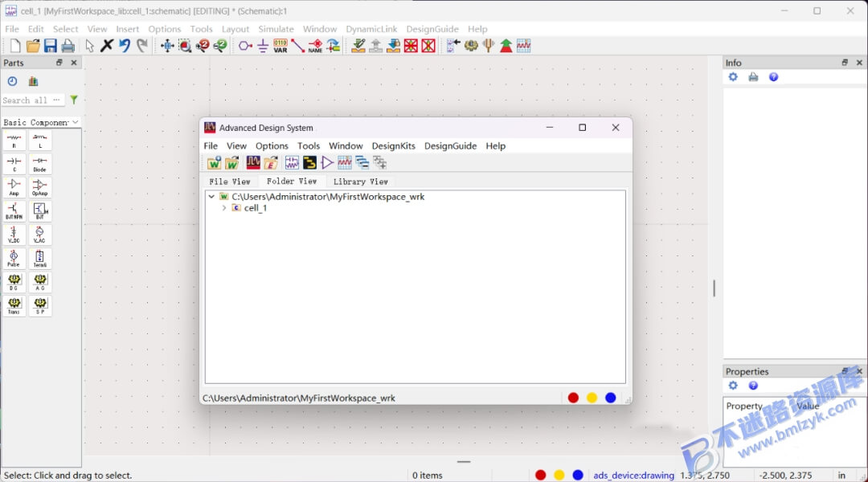Open new symbol window triangle icon

click(x=327, y=163)
